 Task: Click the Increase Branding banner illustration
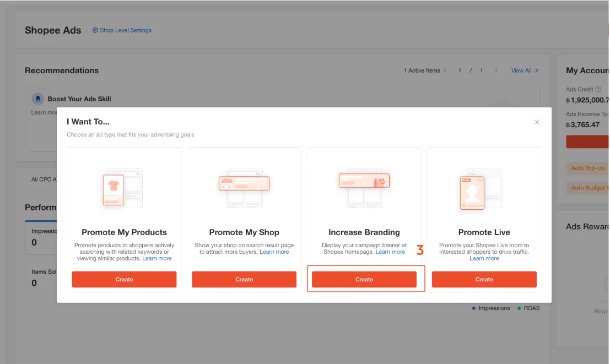(364, 188)
